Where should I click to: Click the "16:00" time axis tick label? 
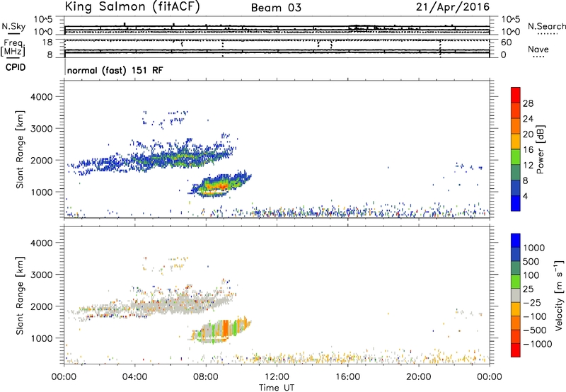click(347, 377)
